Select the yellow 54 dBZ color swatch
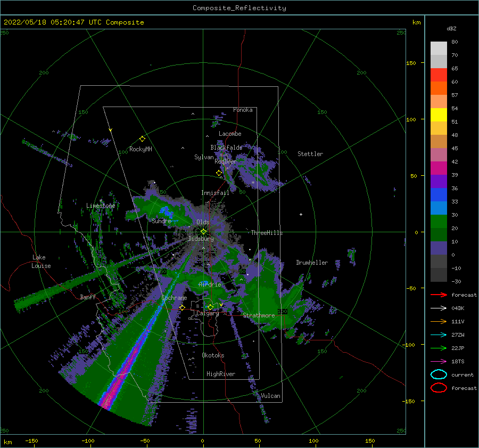This screenshot has height=448, width=479. tap(439, 115)
